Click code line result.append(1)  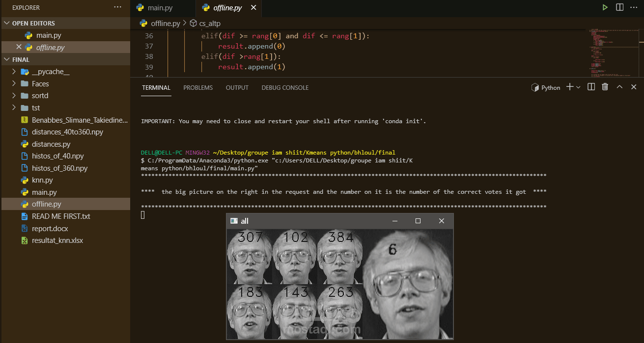[252, 67]
